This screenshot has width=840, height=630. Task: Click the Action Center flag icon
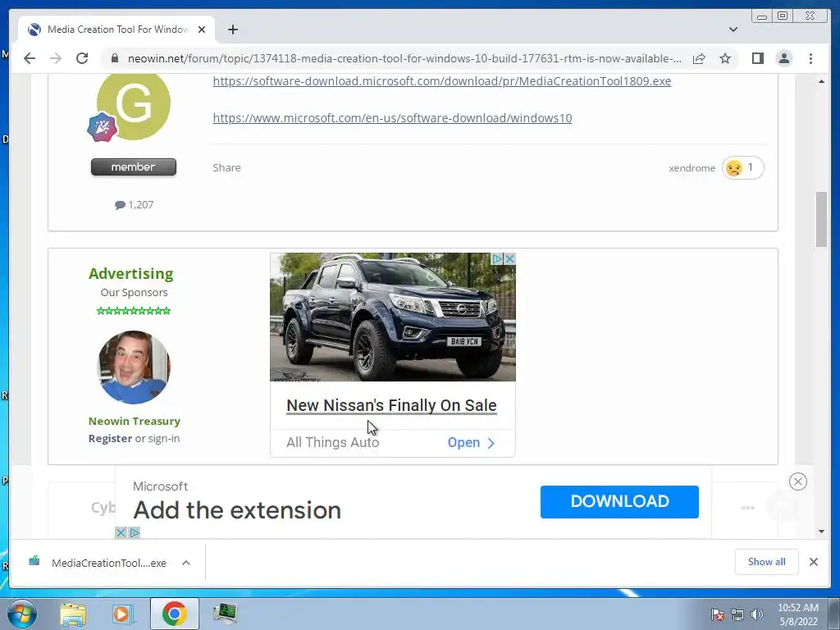[x=718, y=614]
